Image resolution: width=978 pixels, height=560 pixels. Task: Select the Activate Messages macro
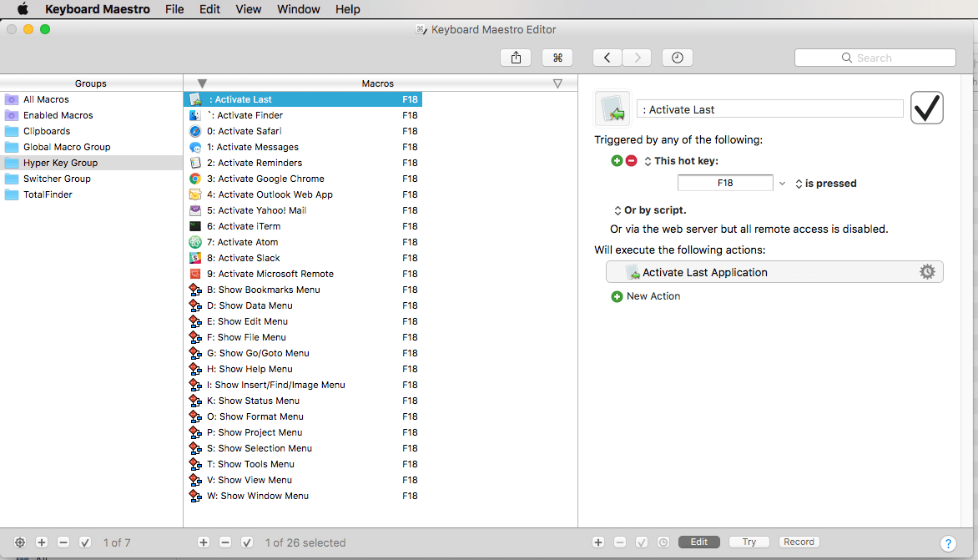(x=303, y=147)
